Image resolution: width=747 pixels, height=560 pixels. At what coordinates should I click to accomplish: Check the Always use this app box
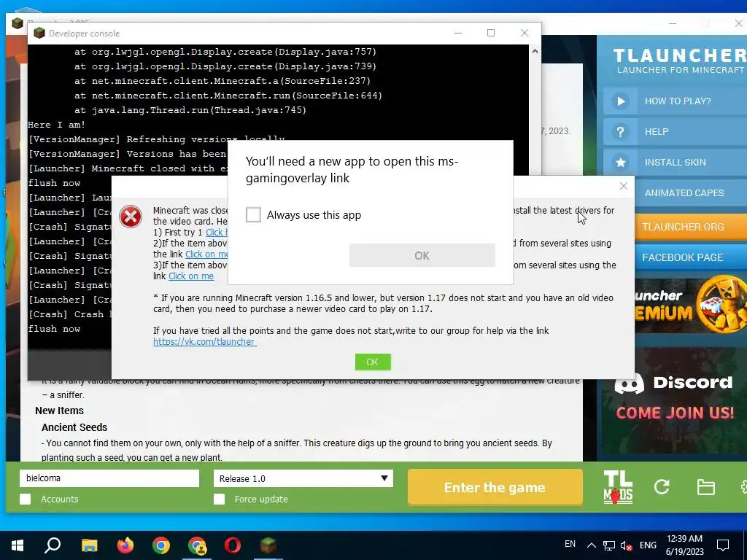[253, 215]
